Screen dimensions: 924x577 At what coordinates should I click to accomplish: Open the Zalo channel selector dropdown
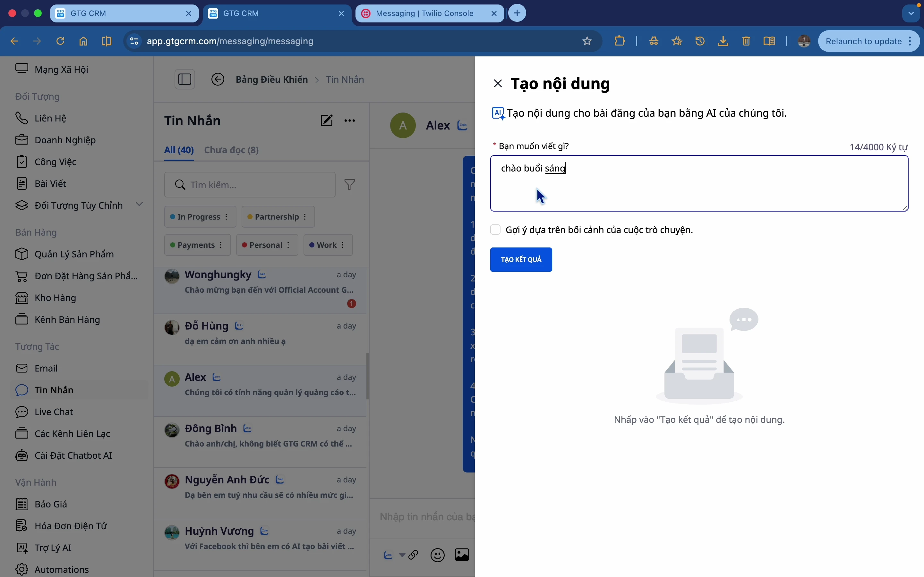[402, 555]
